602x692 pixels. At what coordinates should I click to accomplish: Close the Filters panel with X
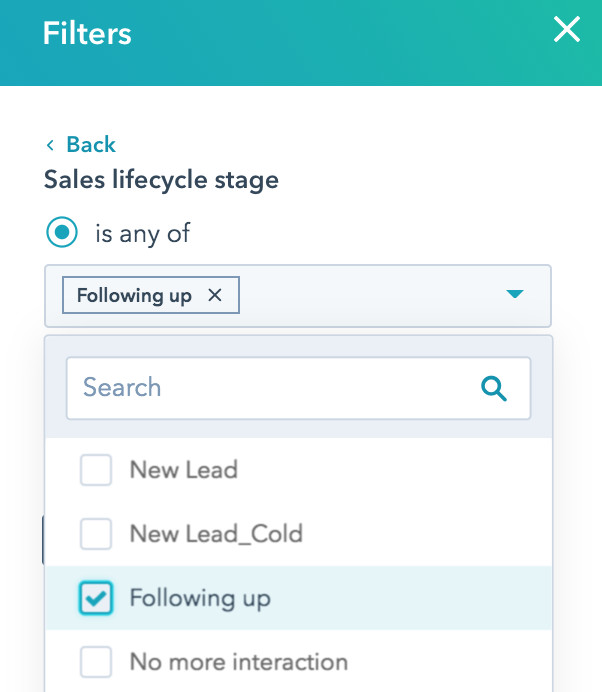click(567, 30)
